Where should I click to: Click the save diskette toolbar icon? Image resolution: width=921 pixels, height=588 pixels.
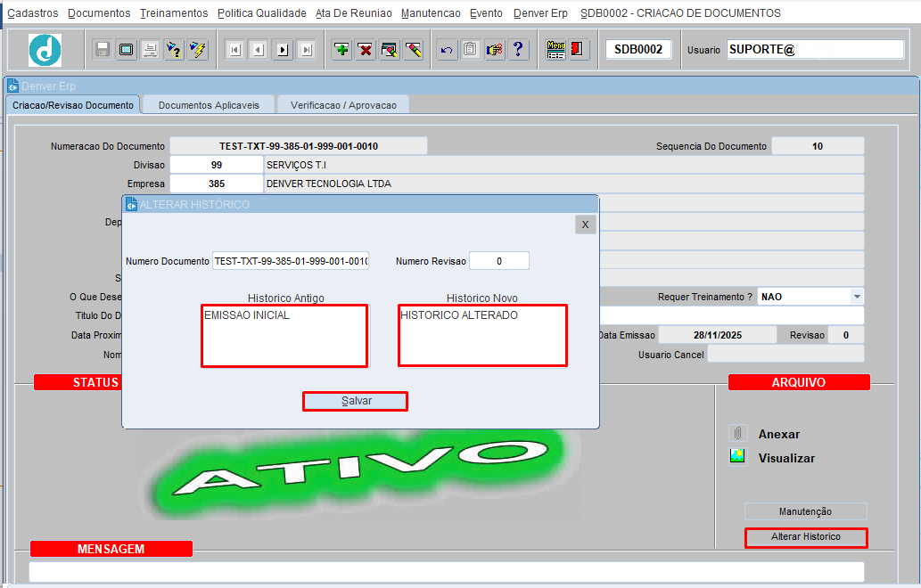tap(103, 50)
